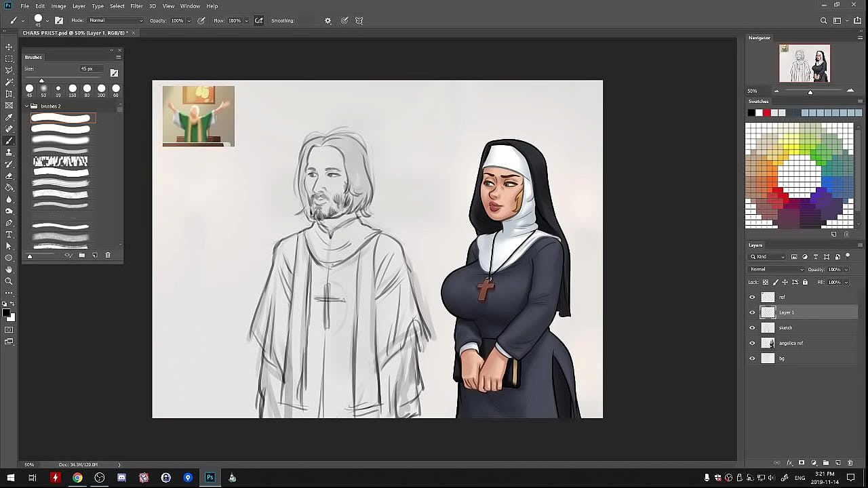
Task: Hide the sketch layer
Action: (752, 327)
